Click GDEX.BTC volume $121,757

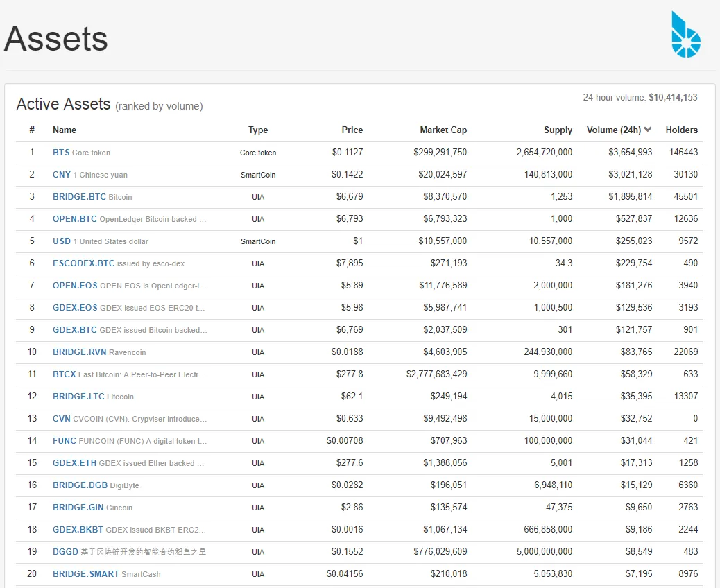pyautogui.click(x=634, y=329)
